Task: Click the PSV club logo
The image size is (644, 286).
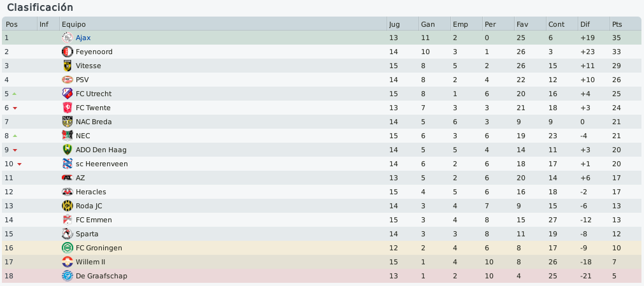Action: [x=68, y=80]
